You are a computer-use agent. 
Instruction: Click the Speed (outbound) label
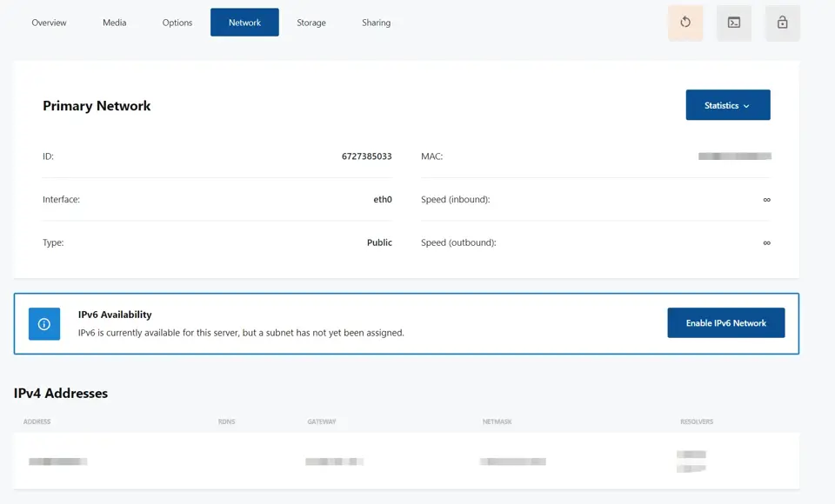coord(458,242)
